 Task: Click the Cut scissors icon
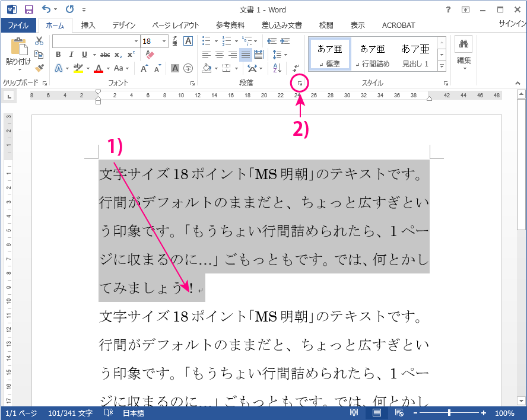pyautogui.click(x=39, y=41)
